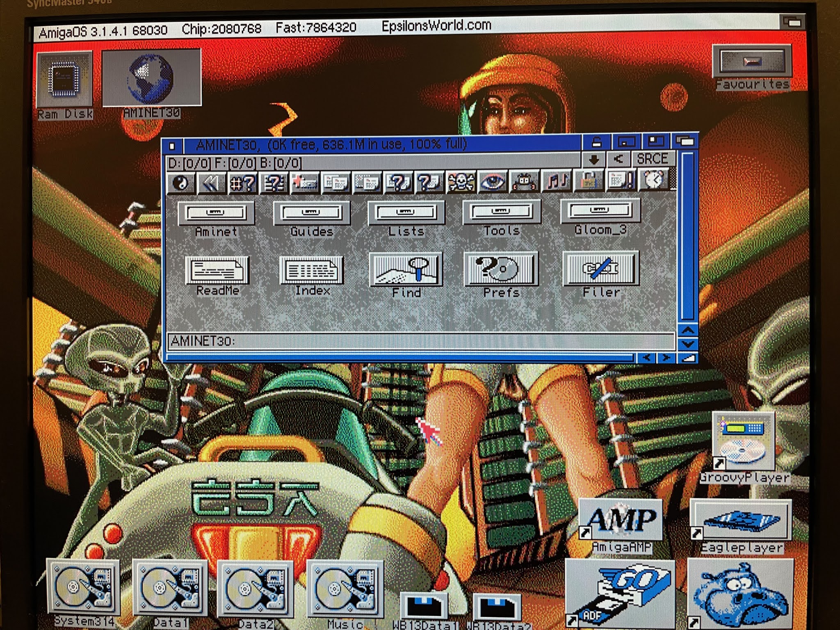
Task: Click the music notes play icon
Action: 557,181
